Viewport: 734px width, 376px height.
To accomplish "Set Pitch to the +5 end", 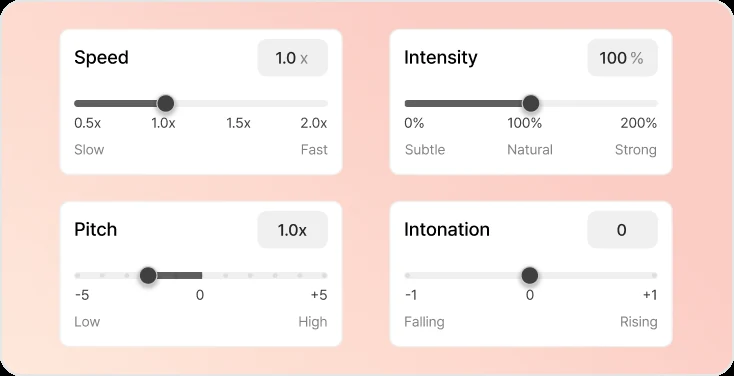I will [324, 275].
